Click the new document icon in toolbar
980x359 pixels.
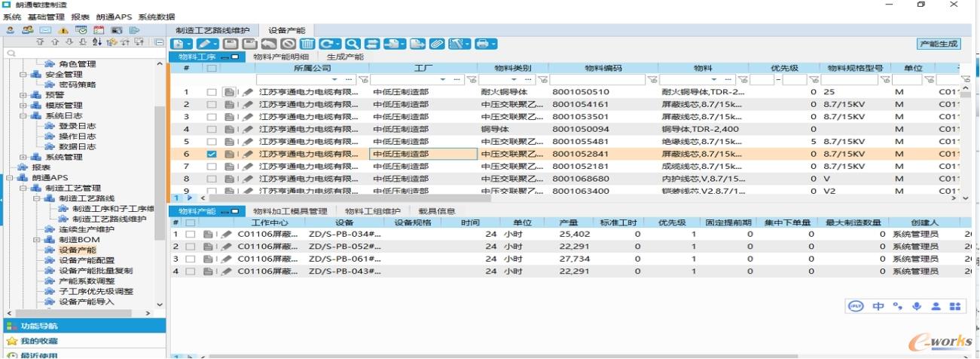tap(182, 44)
